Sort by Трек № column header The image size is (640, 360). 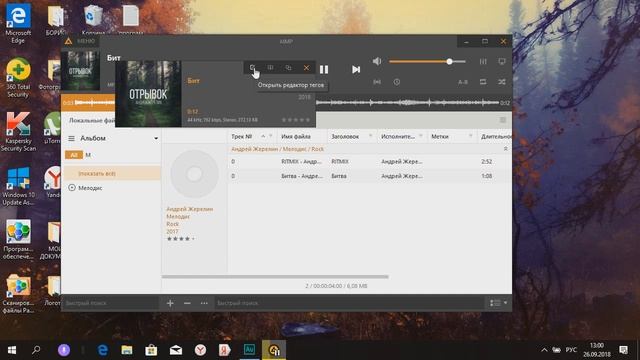[x=242, y=136]
